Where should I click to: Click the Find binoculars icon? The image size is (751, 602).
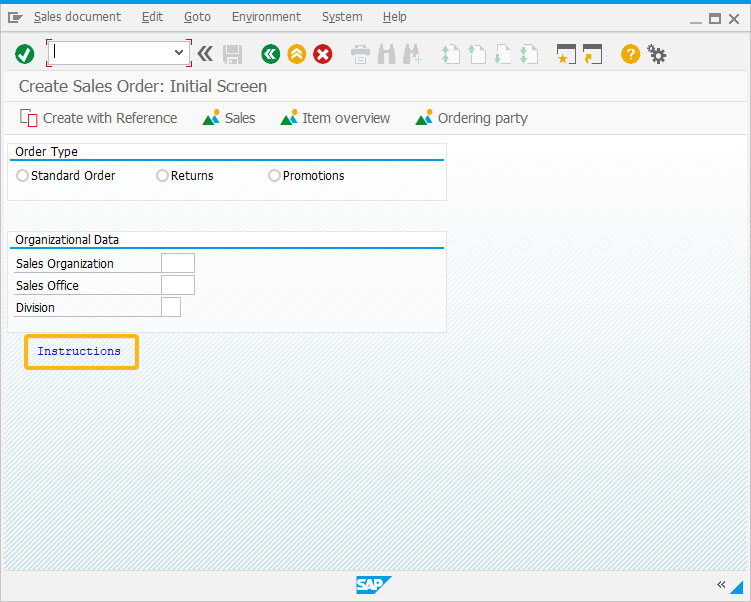pos(387,54)
